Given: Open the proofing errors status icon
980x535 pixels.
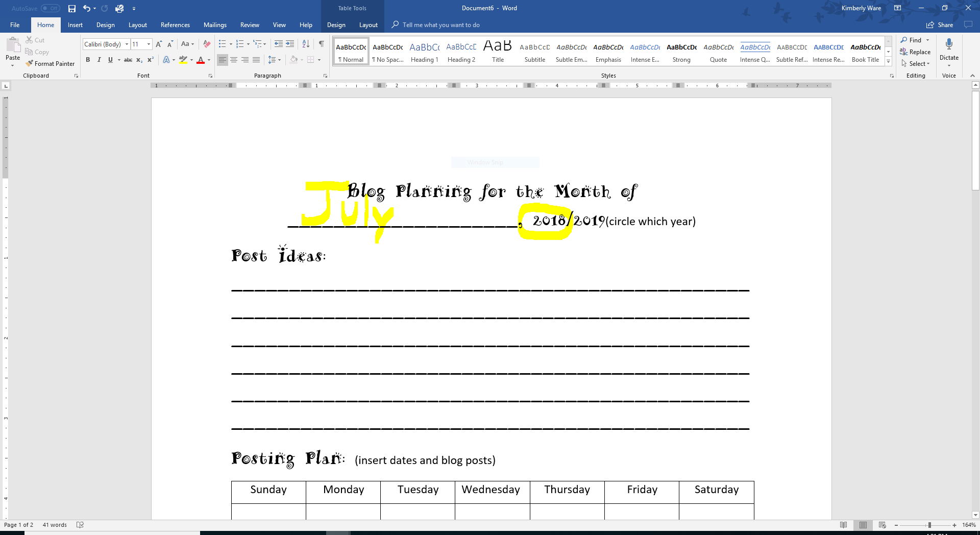Looking at the screenshot, I should [80, 525].
